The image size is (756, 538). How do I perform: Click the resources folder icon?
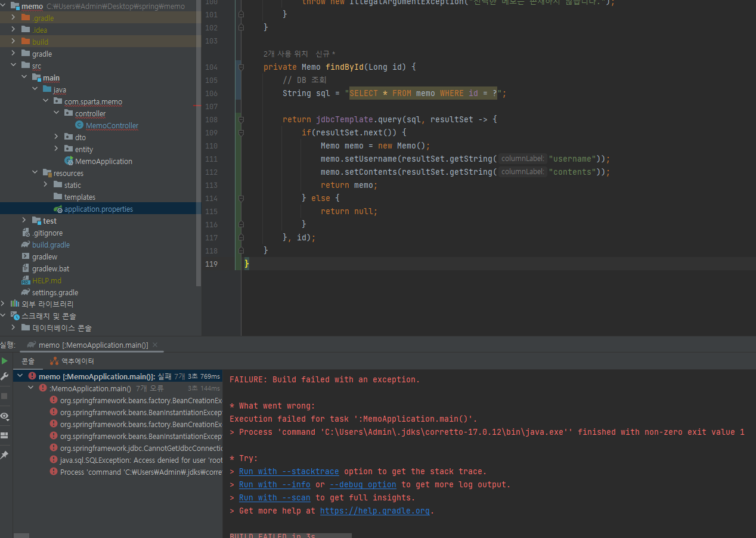tap(47, 173)
